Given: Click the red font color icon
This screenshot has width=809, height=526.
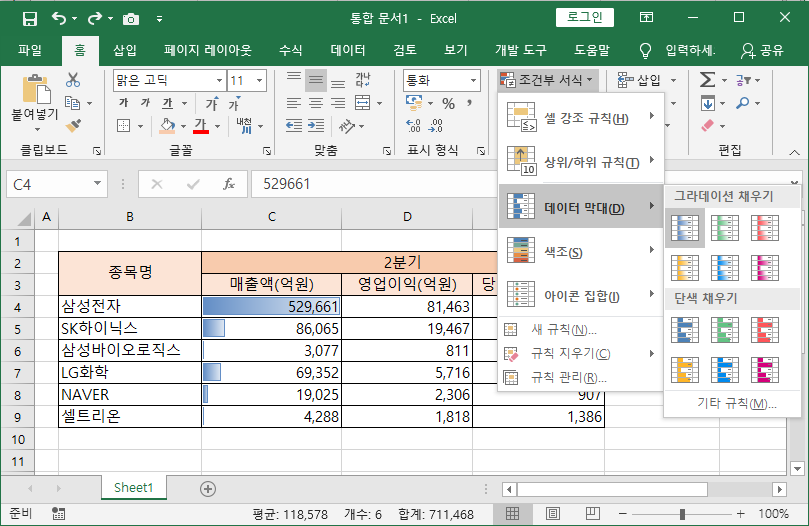Looking at the screenshot, I should [201, 125].
